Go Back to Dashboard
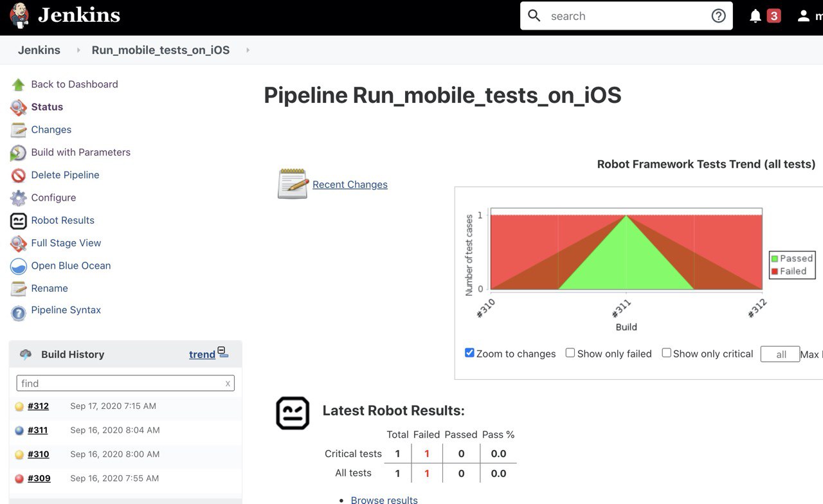The image size is (823, 504). (75, 84)
